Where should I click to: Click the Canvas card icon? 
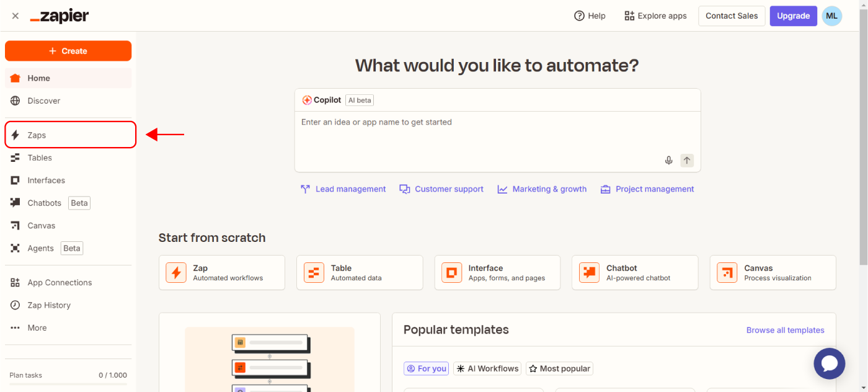click(727, 273)
